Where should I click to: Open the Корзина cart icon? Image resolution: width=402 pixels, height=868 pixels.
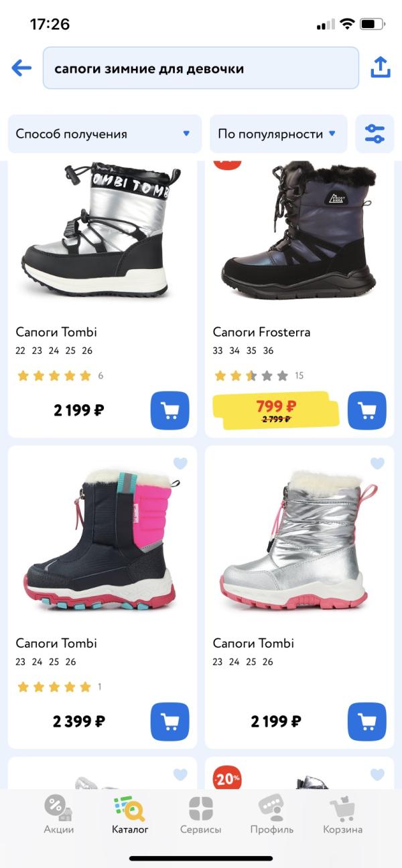pyautogui.click(x=342, y=815)
